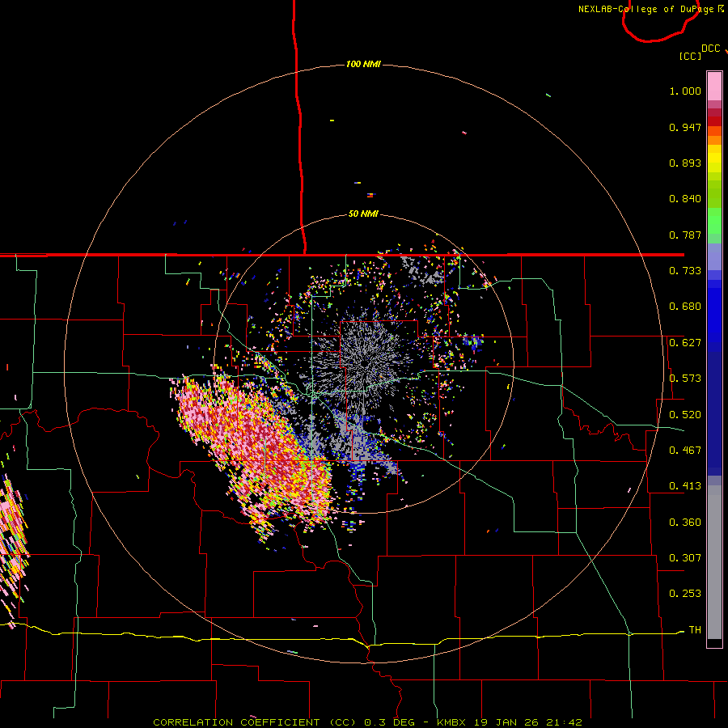
Task: Click the [CC] legend header
Action: (x=690, y=56)
